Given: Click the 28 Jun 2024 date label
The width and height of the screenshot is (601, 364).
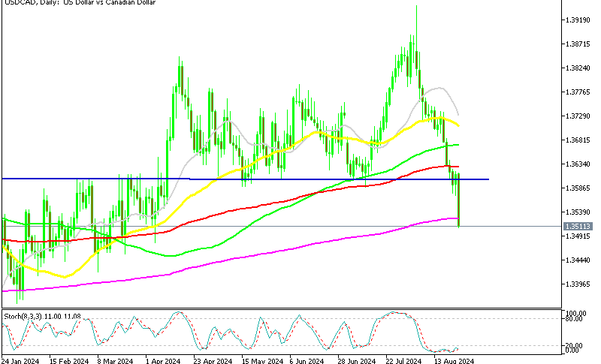Looking at the screenshot, I should (356, 360).
